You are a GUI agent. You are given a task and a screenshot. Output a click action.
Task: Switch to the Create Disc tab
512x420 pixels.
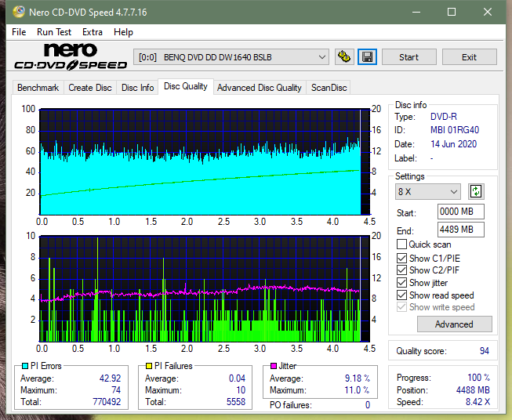(90, 88)
